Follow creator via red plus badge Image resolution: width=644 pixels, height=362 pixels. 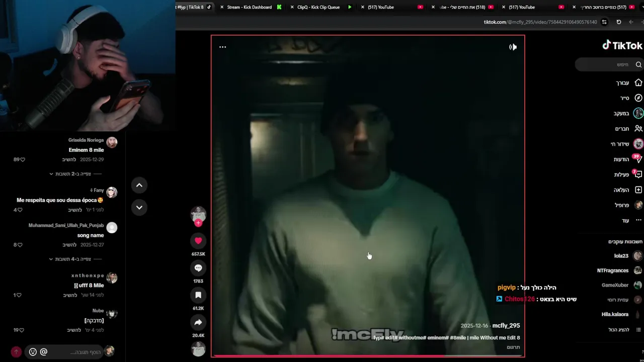tap(198, 223)
